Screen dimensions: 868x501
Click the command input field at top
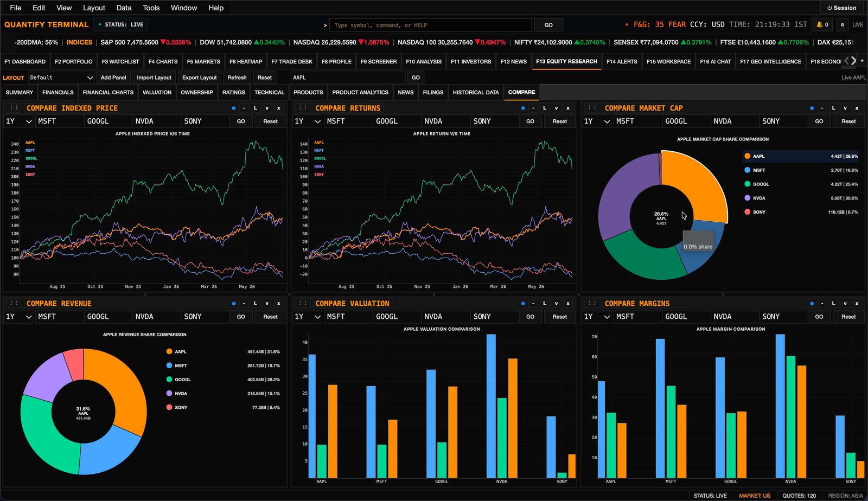[431, 25]
